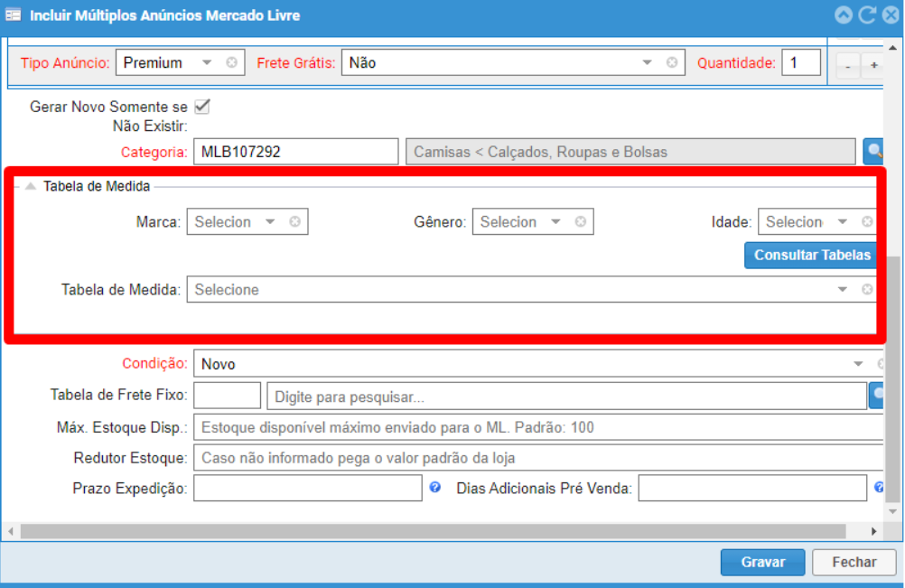The height and width of the screenshot is (588, 905).
Task: Close the Incluir Múltiplos Anúncios dialog
Action: [x=891, y=15]
